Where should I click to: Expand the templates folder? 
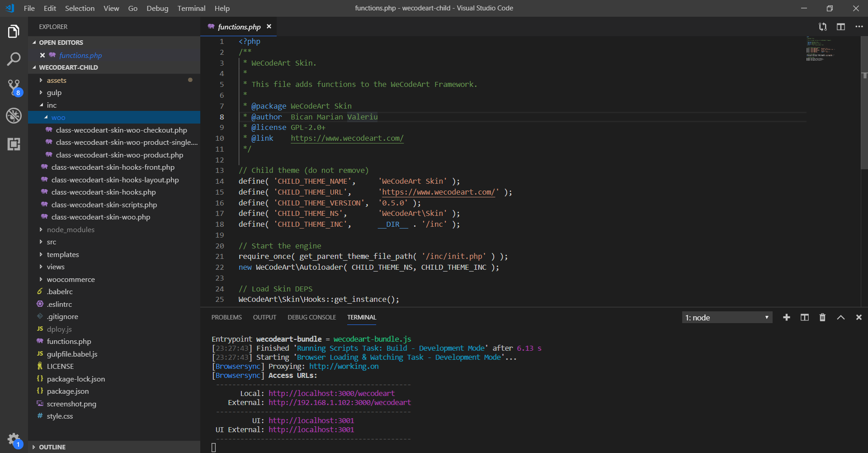pyautogui.click(x=114, y=254)
